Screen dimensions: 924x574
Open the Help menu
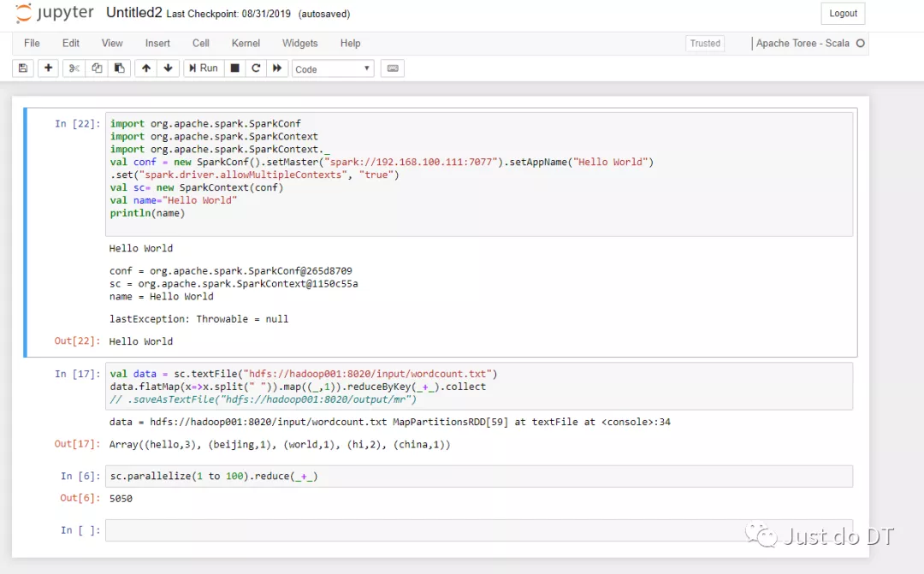click(350, 43)
